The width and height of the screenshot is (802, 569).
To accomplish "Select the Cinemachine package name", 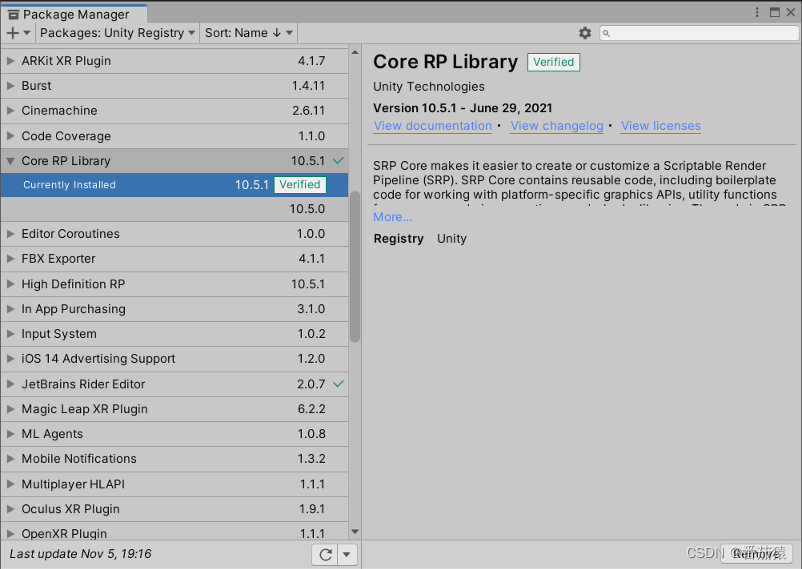I will tap(59, 111).
